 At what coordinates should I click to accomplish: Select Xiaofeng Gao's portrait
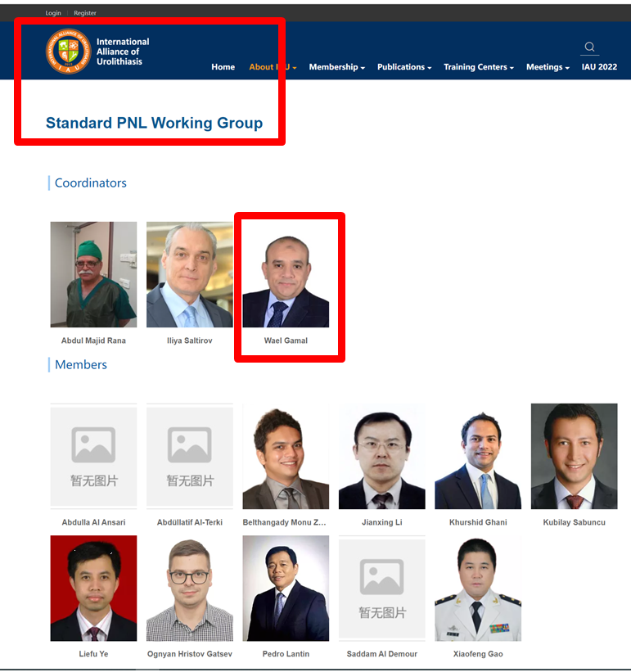pos(478,589)
